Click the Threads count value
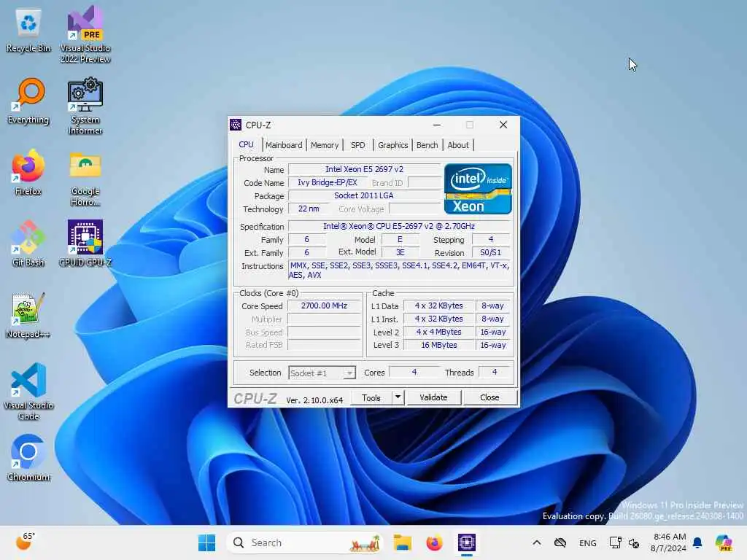This screenshot has height=560, width=747. pyautogui.click(x=495, y=372)
